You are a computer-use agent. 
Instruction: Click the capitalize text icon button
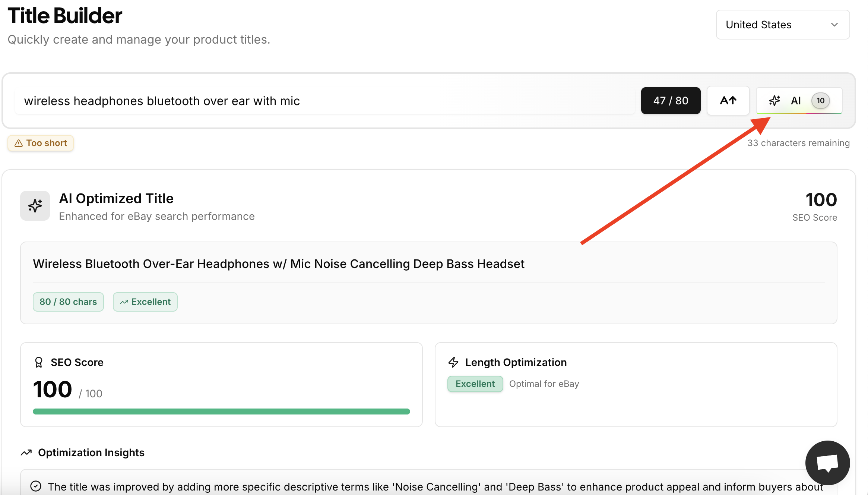pyautogui.click(x=728, y=101)
